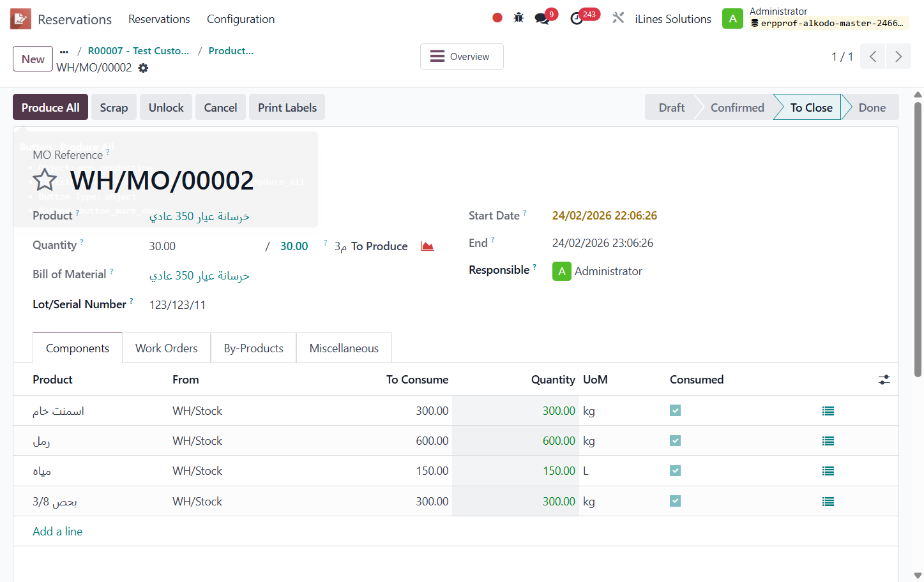The height and width of the screenshot is (582, 924).
Task: Toggle Consumed checkbox for مياه
Action: coord(675,470)
